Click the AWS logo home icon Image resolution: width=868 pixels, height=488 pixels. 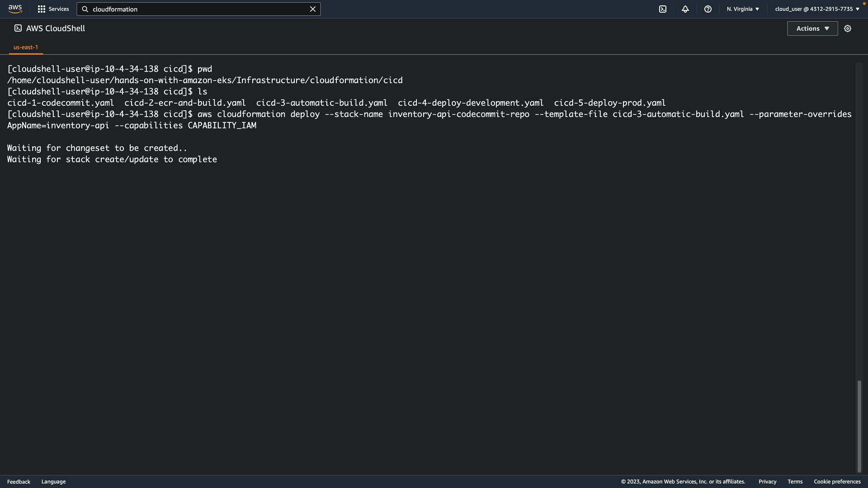15,9
